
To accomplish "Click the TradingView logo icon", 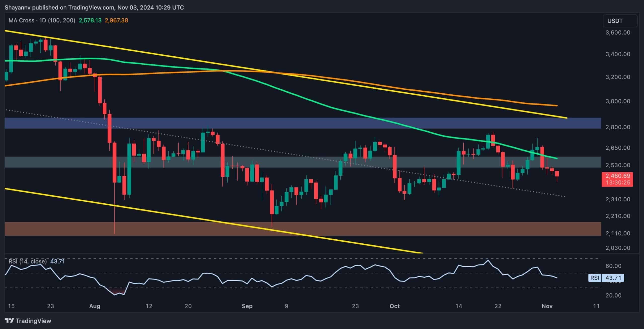I will coord(10,321).
